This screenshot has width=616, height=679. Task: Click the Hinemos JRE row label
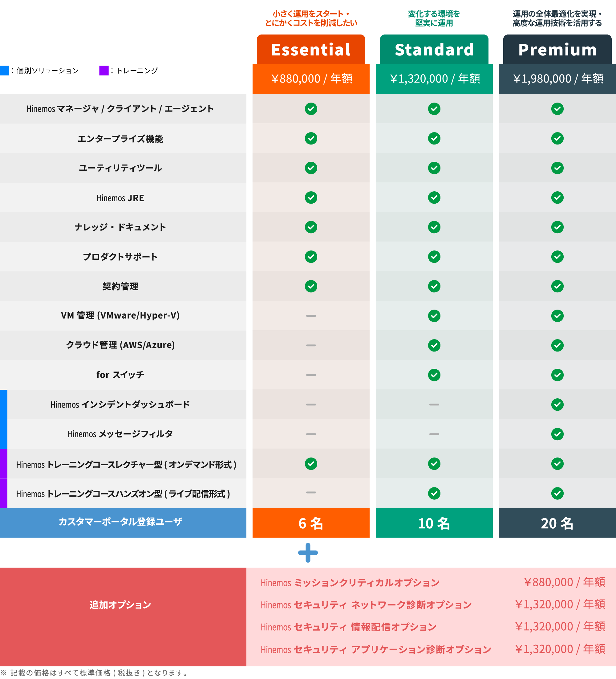[x=120, y=198]
